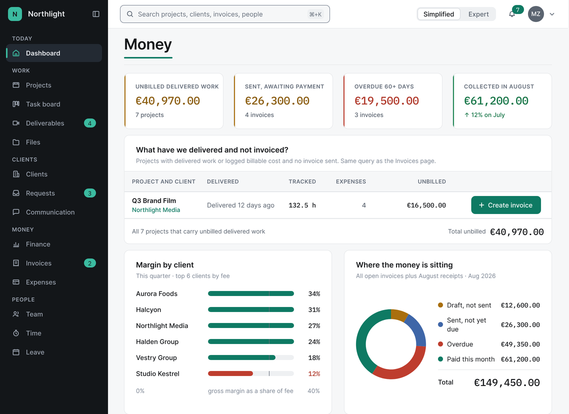Image resolution: width=569 pixels, height=414 pixels.
Task: Create invoice for Q3 Brand Film
Action: (506, 205)
